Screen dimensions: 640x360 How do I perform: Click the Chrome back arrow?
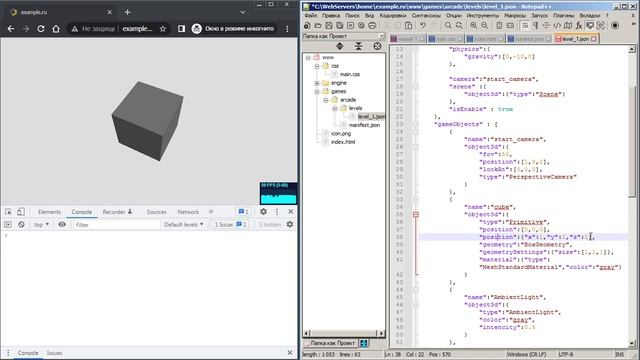coord(11,29)
